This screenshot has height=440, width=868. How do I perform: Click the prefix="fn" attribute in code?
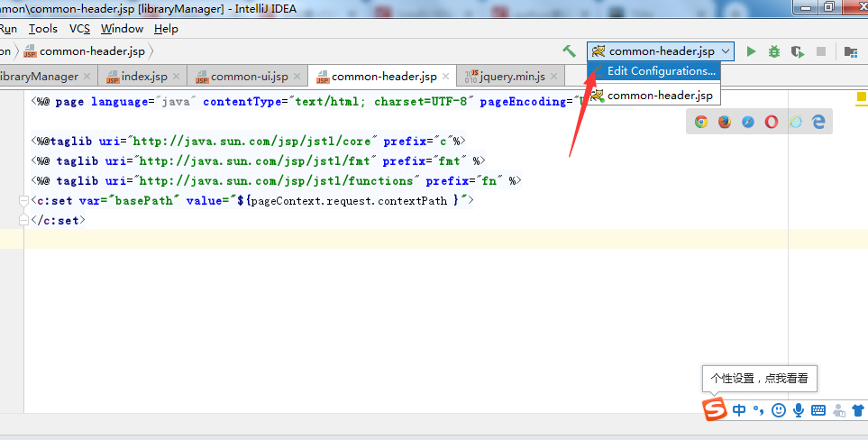coord(464,181)
